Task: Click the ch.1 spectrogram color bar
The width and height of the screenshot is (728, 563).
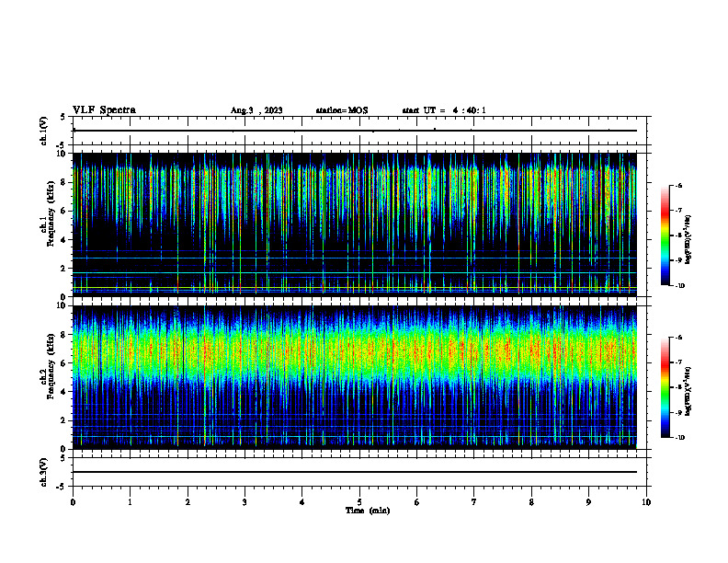Action: pos(665,236)
